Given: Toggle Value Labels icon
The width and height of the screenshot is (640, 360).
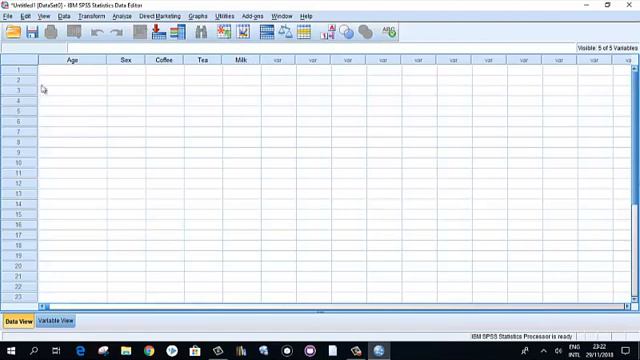Looking at the screenshot, I should (x=328, y=32).
